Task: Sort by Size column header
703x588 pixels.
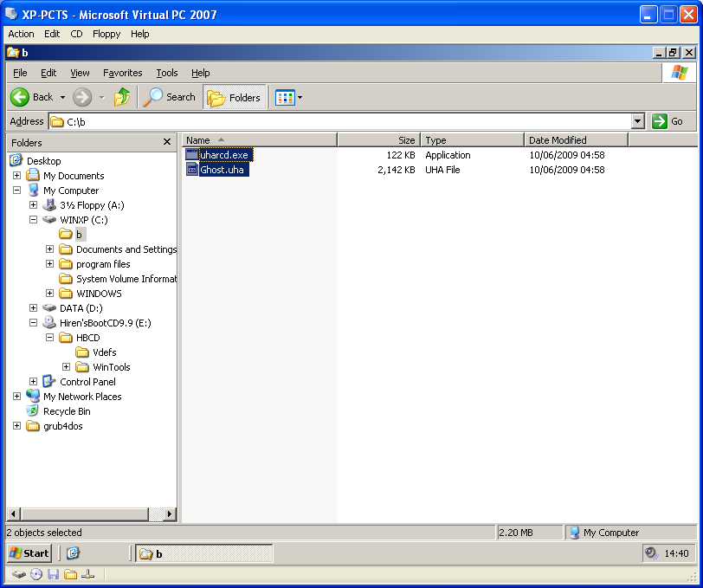Action: tap(378, 140)
